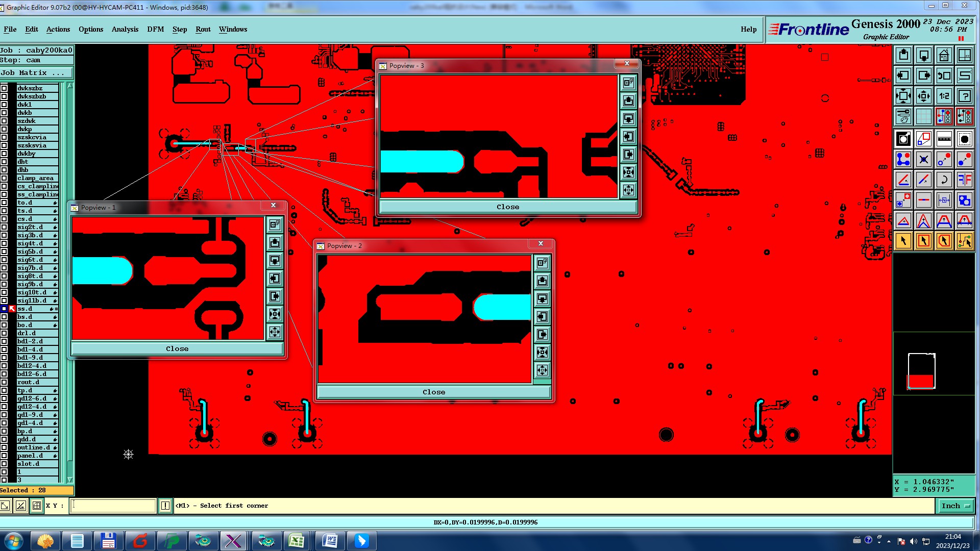This screenshot has height=551, width=980.
Task: Click Close button in Popview - 3
Action: tap(508, 207)
